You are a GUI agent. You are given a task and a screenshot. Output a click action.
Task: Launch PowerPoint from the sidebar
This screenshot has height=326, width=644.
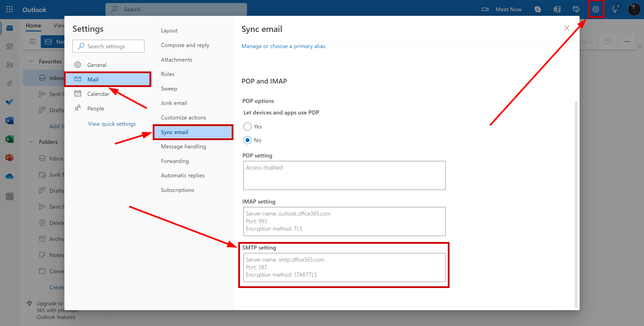point(10,158)
